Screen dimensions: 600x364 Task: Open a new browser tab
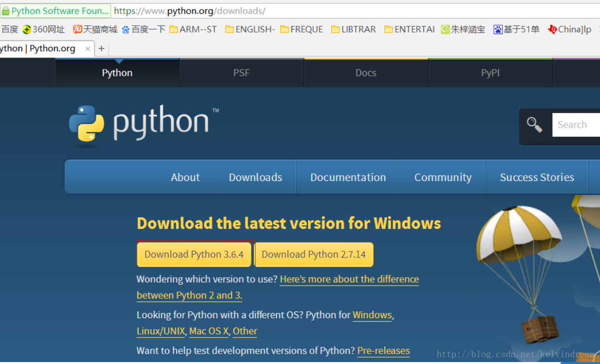(101, 48)
